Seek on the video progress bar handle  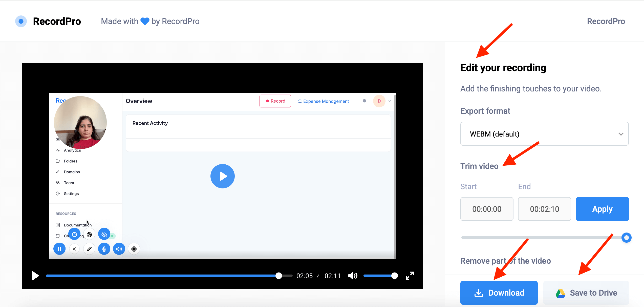279,276
